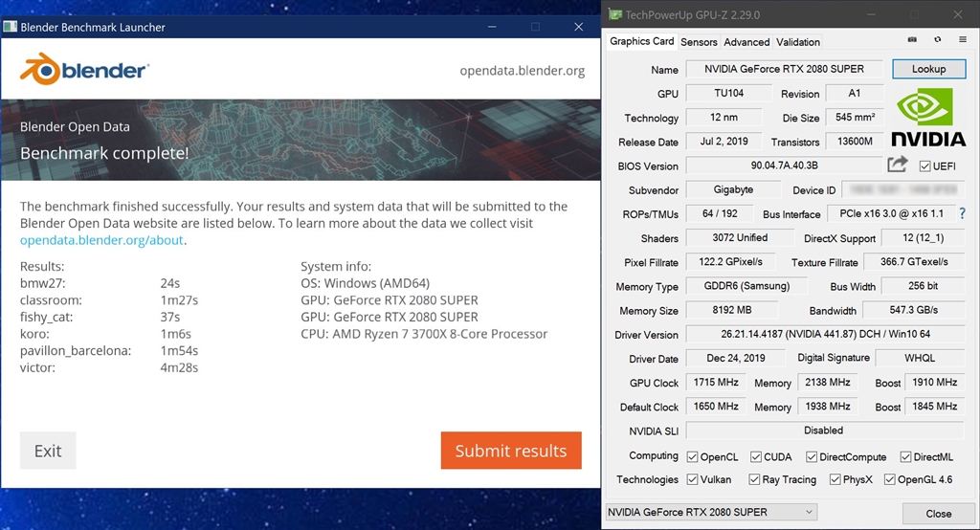Open the opendata.blender.org/about link

101,240
